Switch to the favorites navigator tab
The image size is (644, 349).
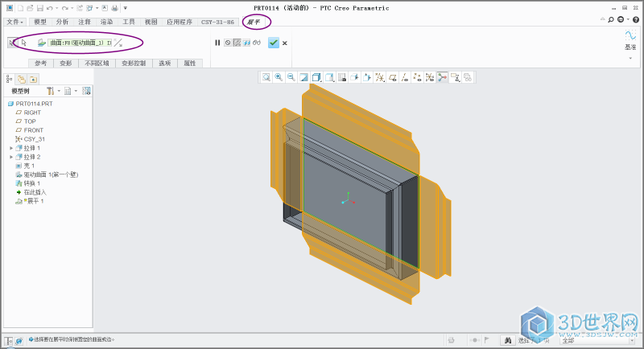(x=33, y=79)
